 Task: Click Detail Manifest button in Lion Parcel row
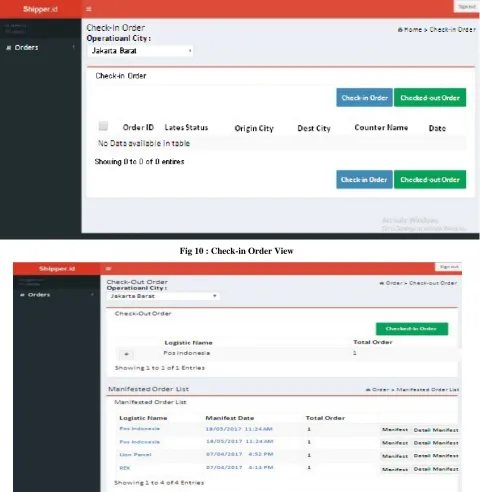[x=436, y=456]
